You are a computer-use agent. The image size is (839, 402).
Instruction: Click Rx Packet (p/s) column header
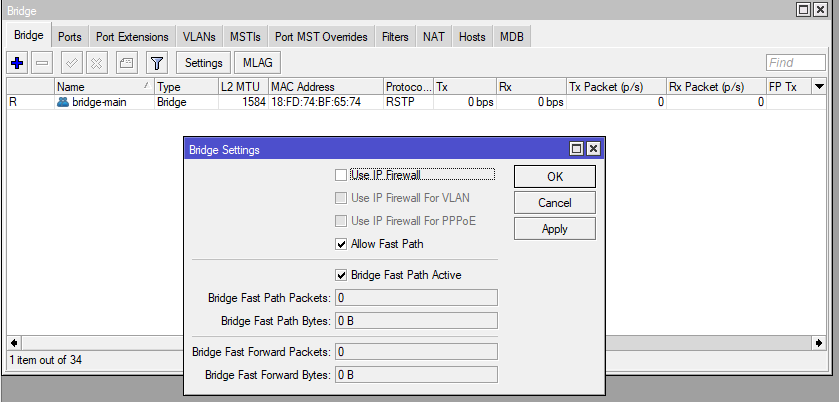pos(716,87)
